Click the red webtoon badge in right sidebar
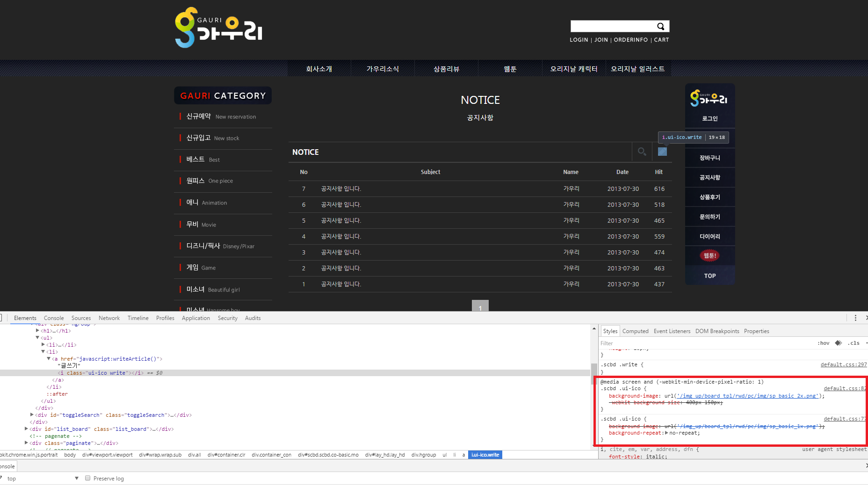Viewport: 868px width, 487px height. [x=709, y=255]
